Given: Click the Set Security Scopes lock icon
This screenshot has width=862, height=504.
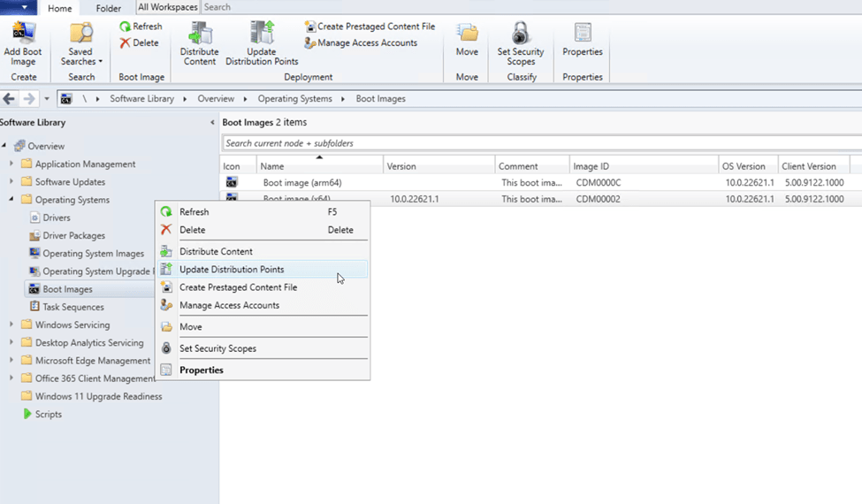Looking at the screenshot, I should (521, 34).
